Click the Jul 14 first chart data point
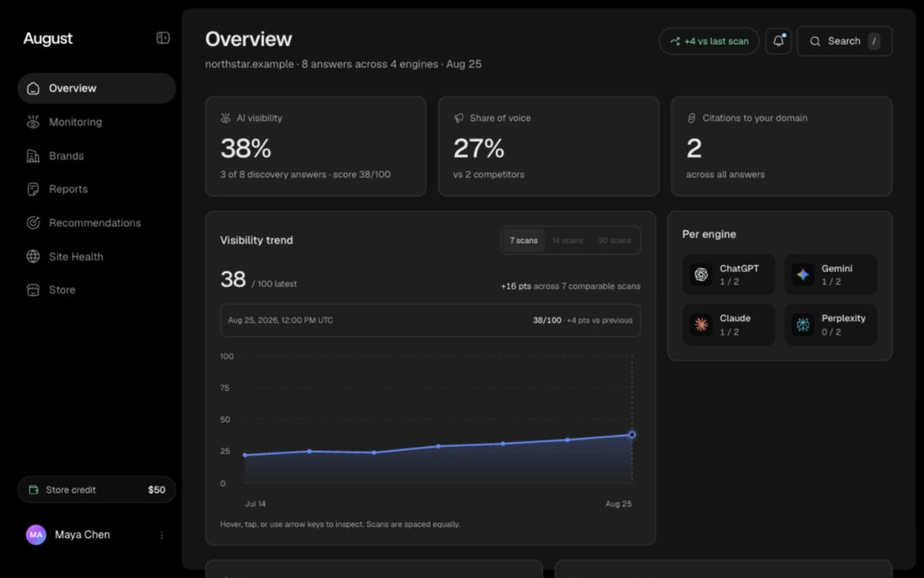Viewport: 924px width, 578px height. 245,455
